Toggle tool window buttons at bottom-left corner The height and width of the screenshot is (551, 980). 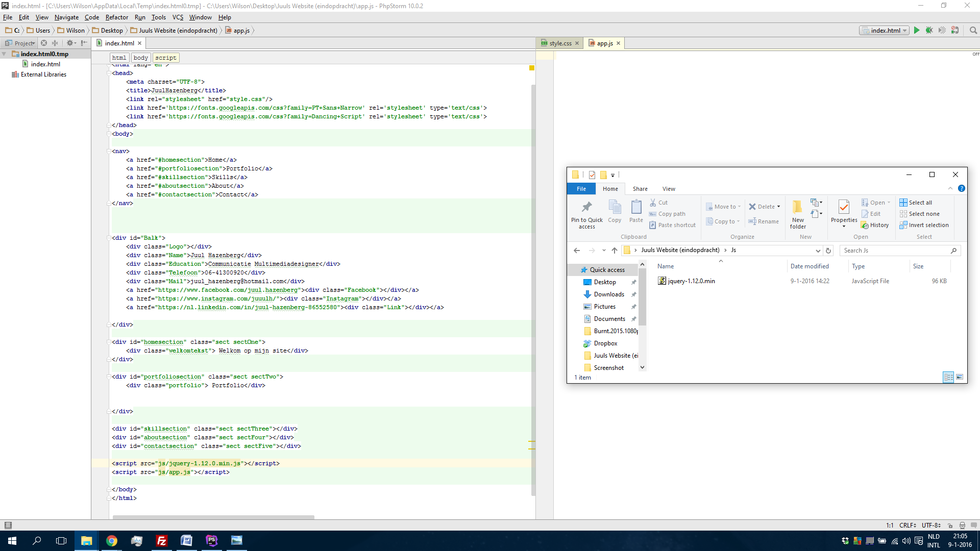click(8, 525)
